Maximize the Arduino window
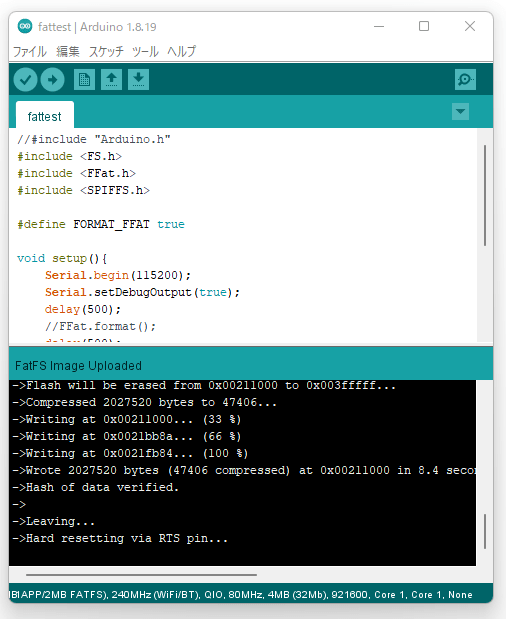The width and height of the screenshot is (506, 619). point(424,26)
